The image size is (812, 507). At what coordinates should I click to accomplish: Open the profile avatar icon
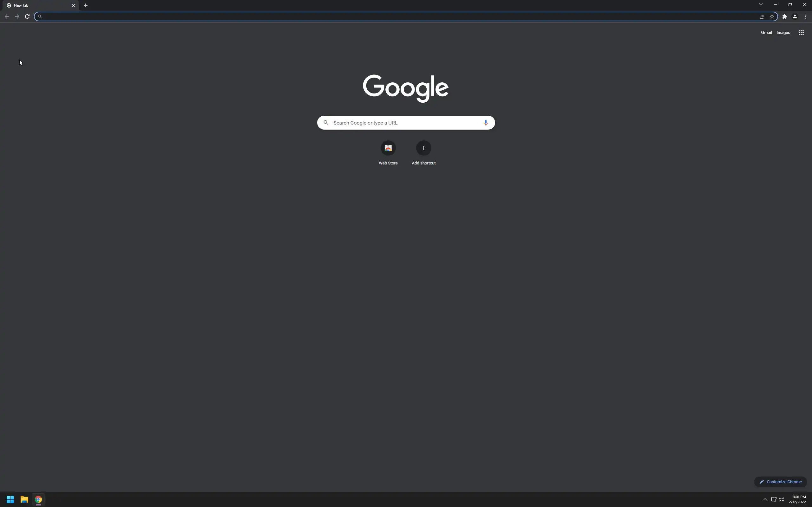[795, 16]
